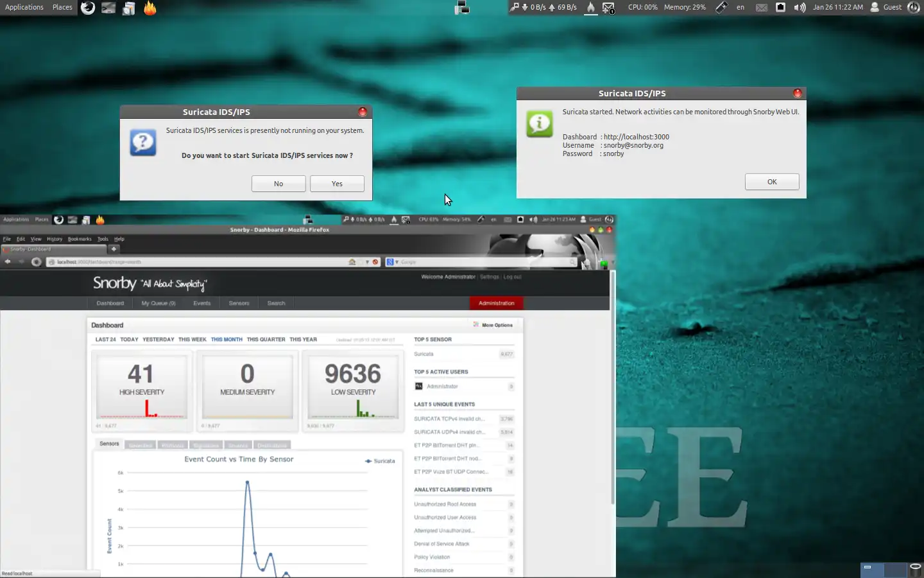
Task: Open the File menu in Firefox
Action: pyautogui.click(x=7, y=239)
